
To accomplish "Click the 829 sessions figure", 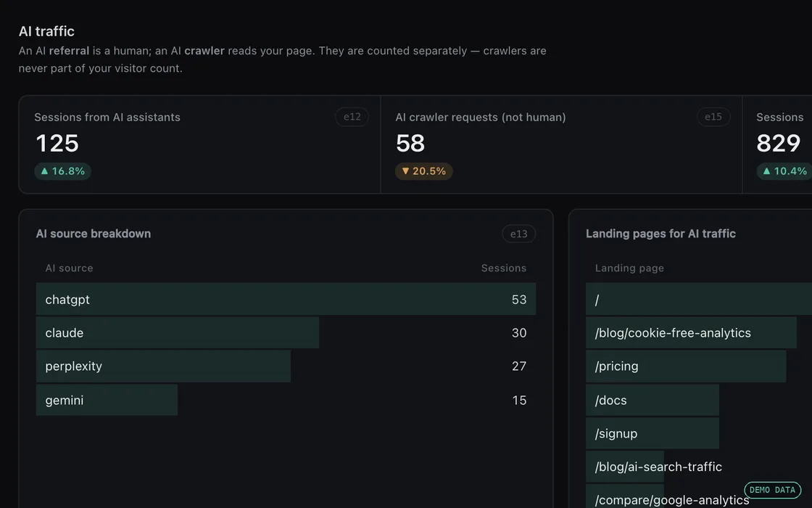I will (x=779, y=144).
